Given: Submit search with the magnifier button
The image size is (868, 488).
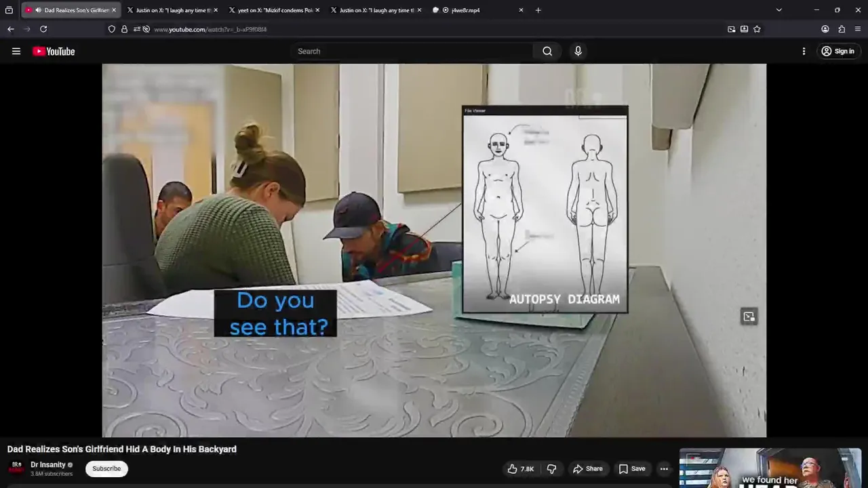Looking at the screenshot, I should [x=547, y=52].
